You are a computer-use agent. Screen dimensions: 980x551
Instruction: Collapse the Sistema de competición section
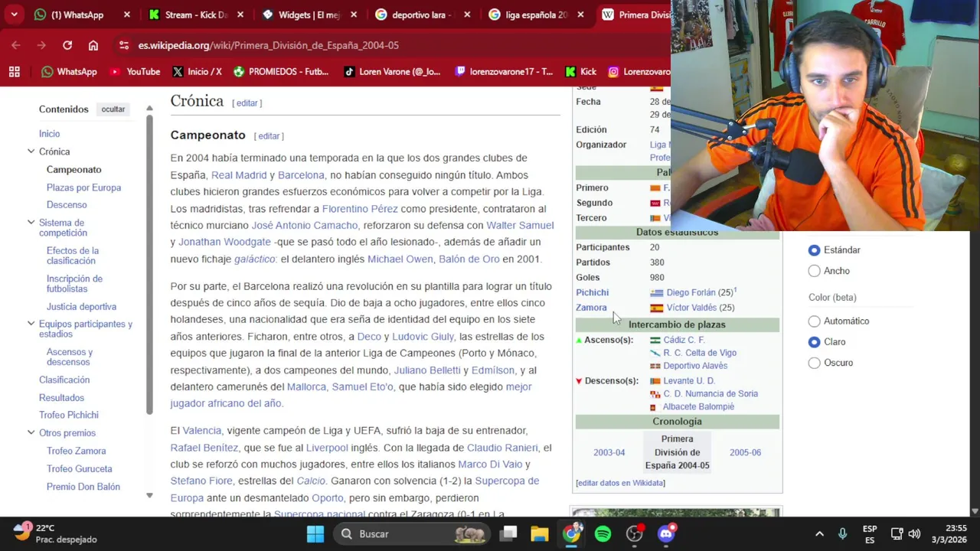coord(31,223)
